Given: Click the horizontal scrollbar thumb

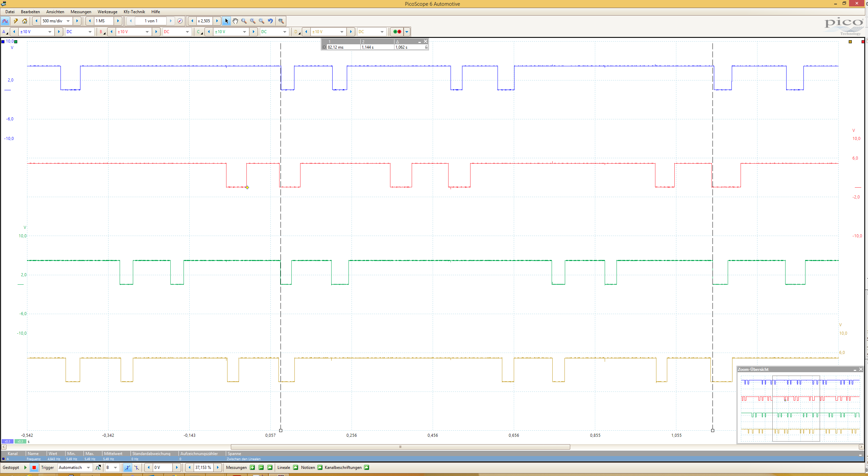Looking at the screenshot, I should click(400, 447).
